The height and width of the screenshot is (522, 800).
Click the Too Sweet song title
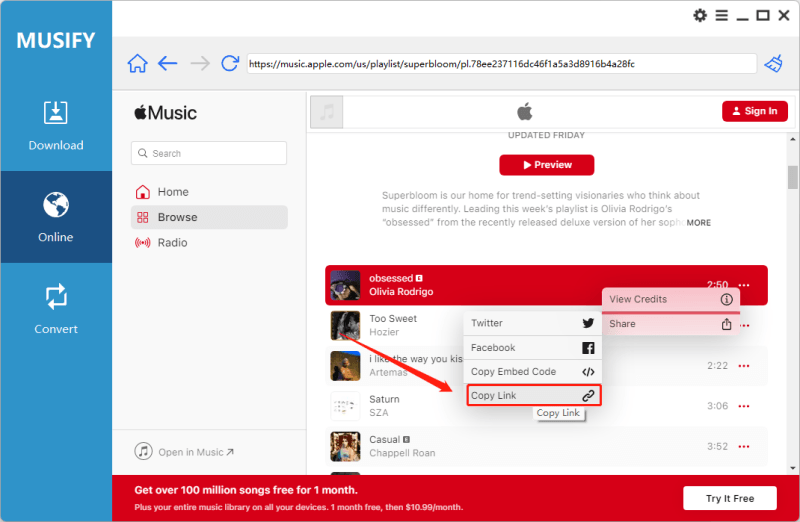pyautogui.click(x=393, y=318)
